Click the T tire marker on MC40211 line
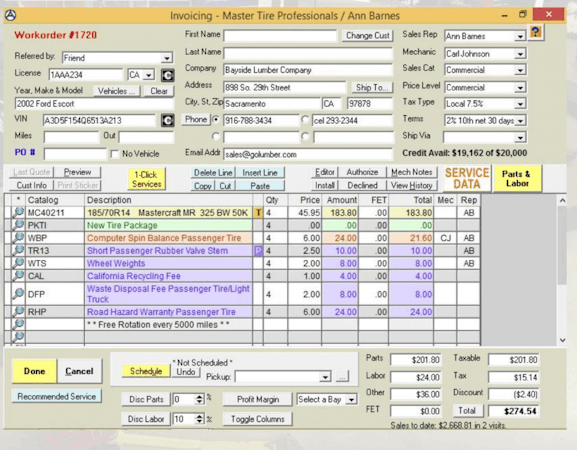577x450 pixels. coord(258,213)
